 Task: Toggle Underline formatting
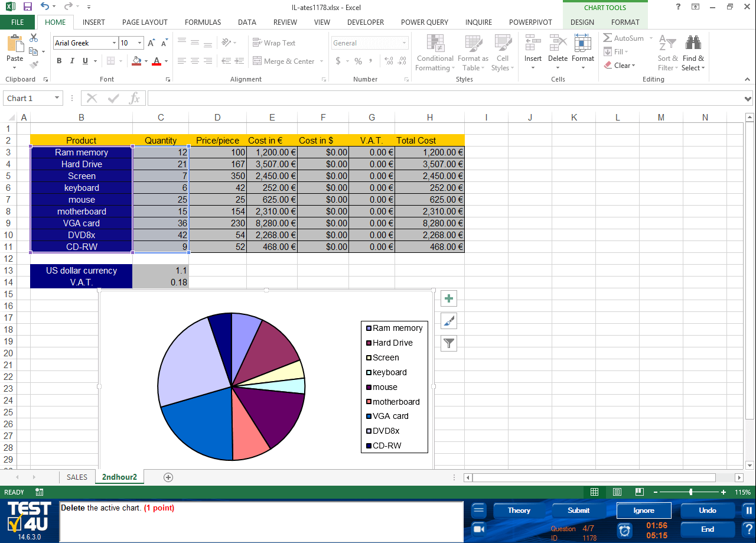pos(85,61)
